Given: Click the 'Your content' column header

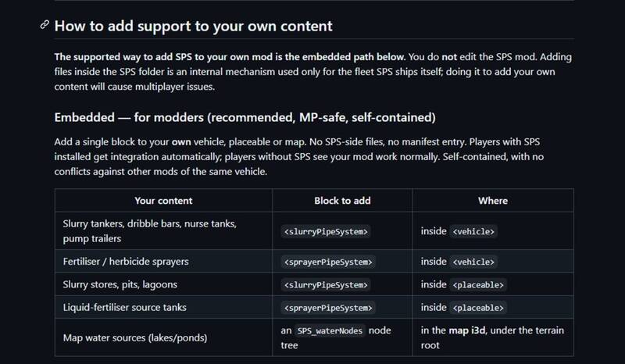Looking at the screenshot, I should point(163,201).
